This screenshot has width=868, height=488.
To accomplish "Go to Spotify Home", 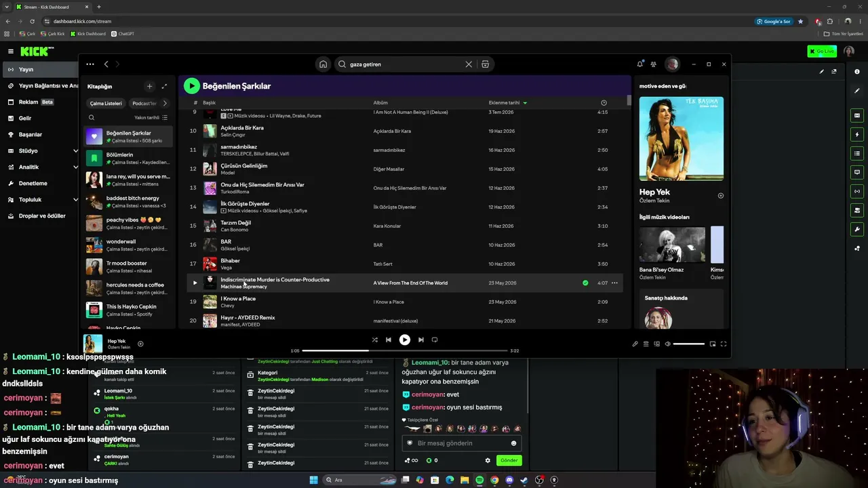I will pos(323,64).
